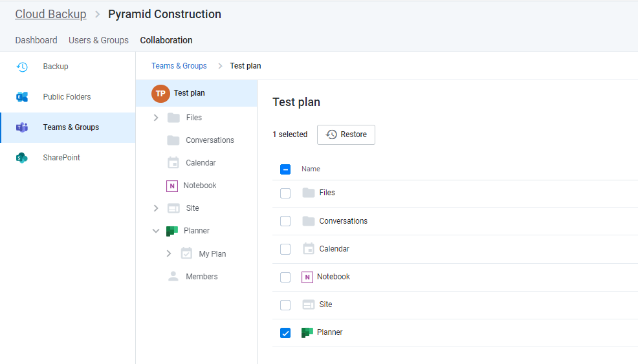
Task: Collapse the Planner node in the tree
Action: (x=156, y=231)
